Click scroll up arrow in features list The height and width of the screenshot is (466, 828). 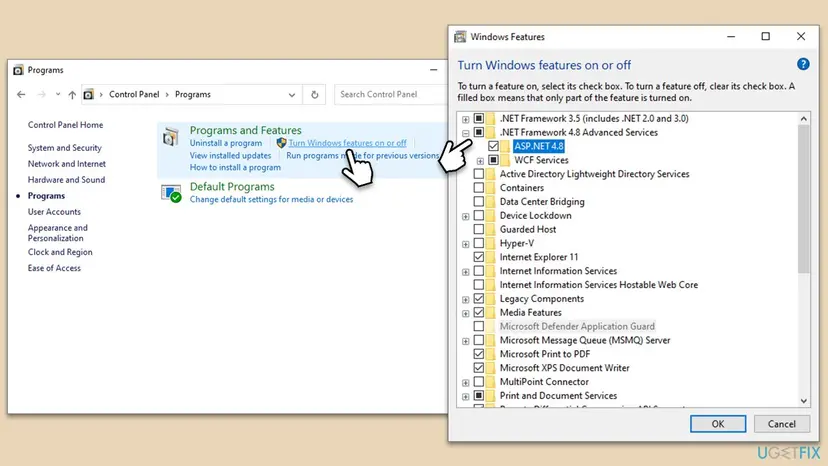(x=803, y=119)
